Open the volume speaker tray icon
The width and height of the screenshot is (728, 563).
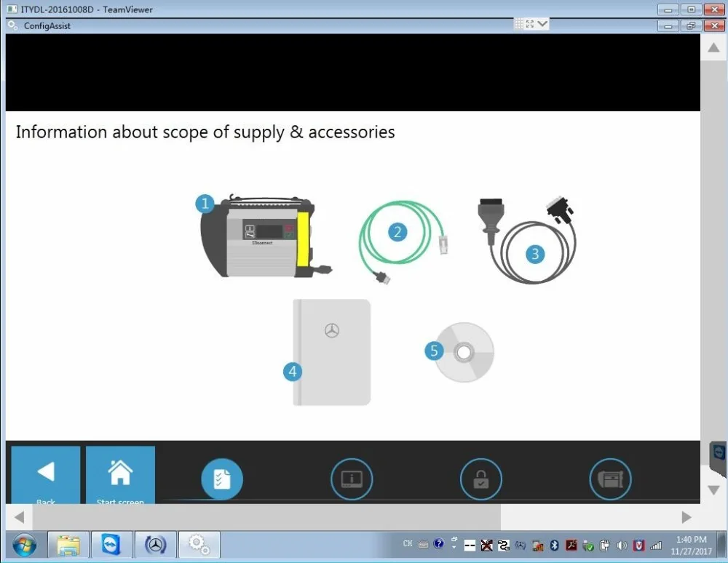click(622, 546)
